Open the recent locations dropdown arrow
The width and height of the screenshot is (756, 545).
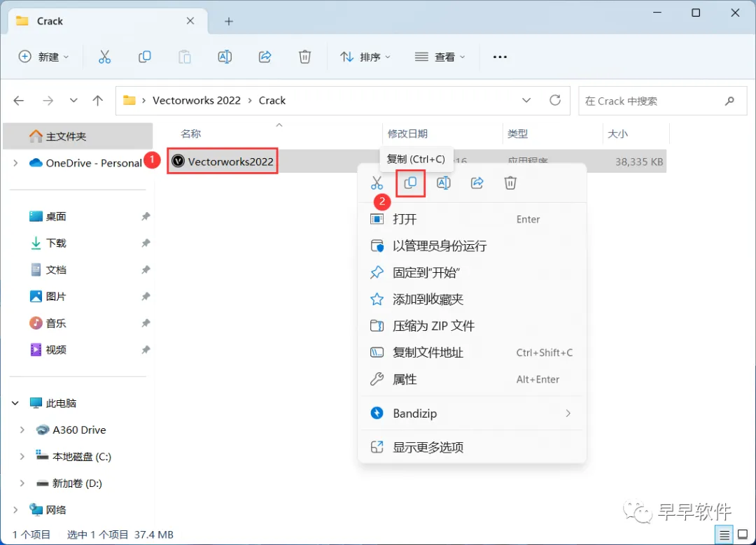73,101
